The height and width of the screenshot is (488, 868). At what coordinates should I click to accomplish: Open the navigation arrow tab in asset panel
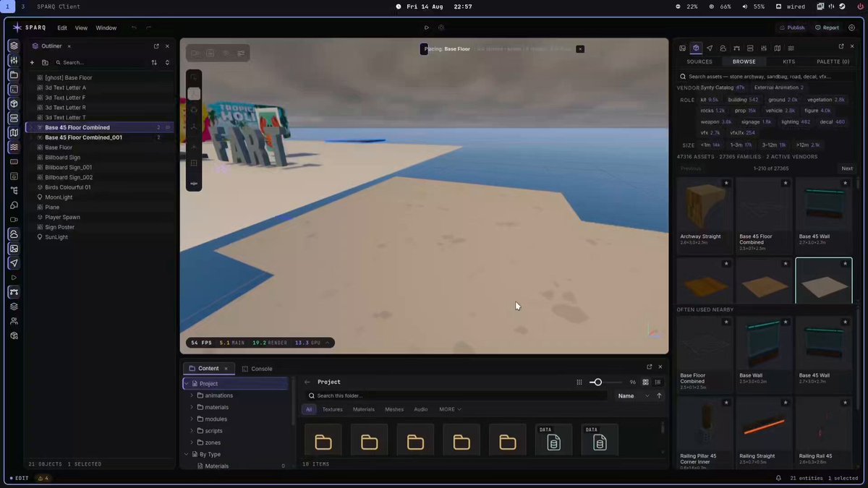710,48
